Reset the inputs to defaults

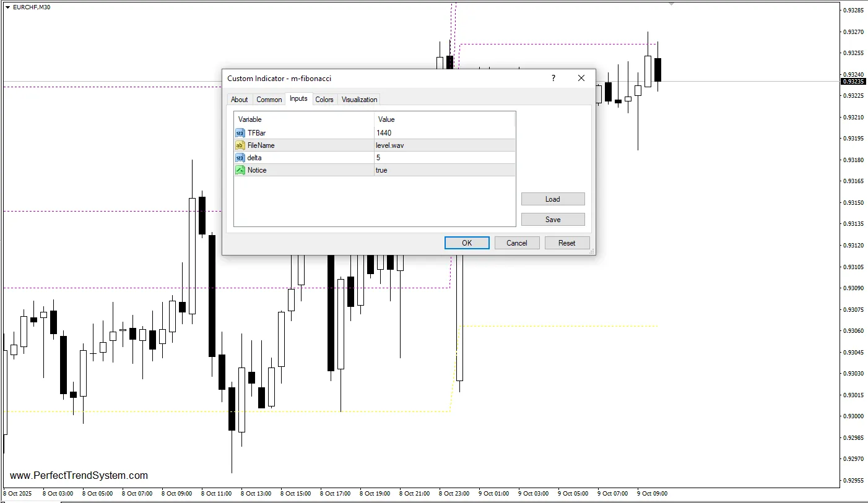(x=566, y=243)
